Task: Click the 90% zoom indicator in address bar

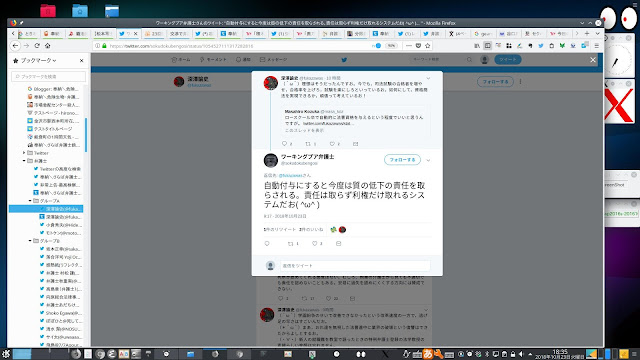Action: point(391,46)
